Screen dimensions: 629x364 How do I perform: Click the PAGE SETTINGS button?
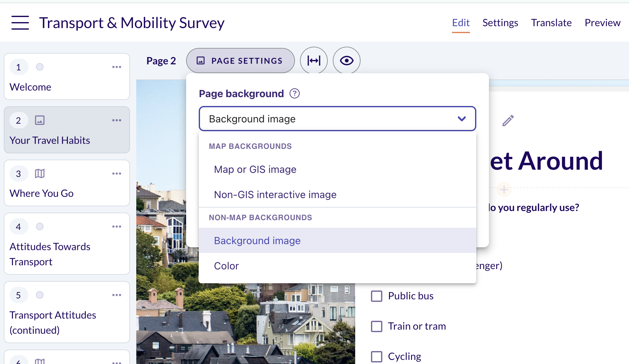240,61
